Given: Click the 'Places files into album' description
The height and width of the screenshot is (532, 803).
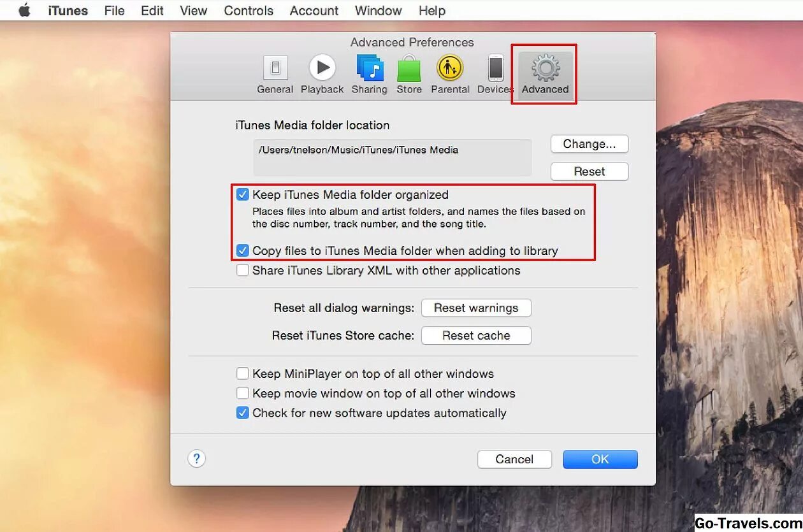Looking at the screenshot, I should (419, 217).
